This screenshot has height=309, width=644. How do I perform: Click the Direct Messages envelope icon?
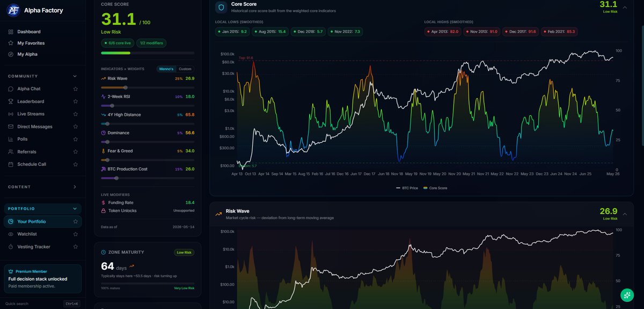(11, 127)
